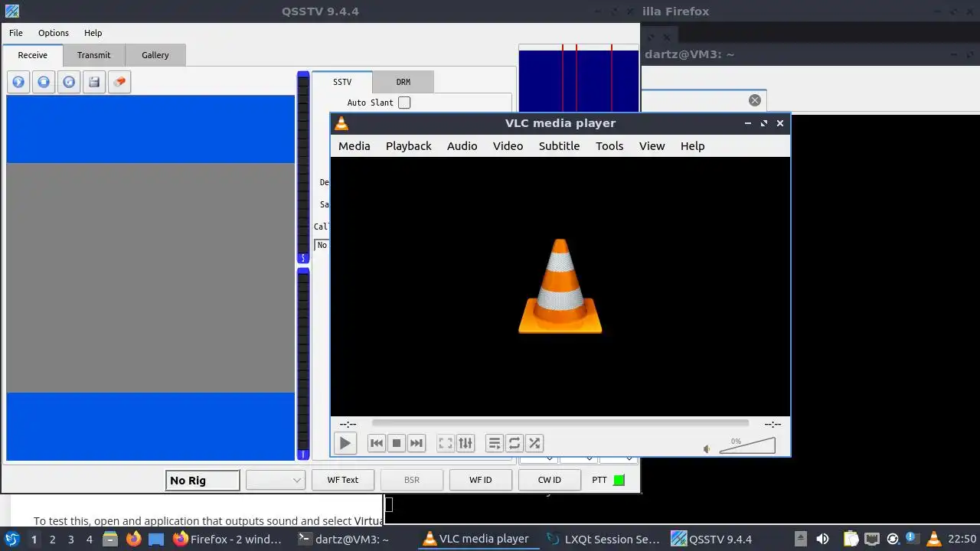Click the CW ID button
Image resolution: width=980 pixels, height=551 pixels.
550,480
